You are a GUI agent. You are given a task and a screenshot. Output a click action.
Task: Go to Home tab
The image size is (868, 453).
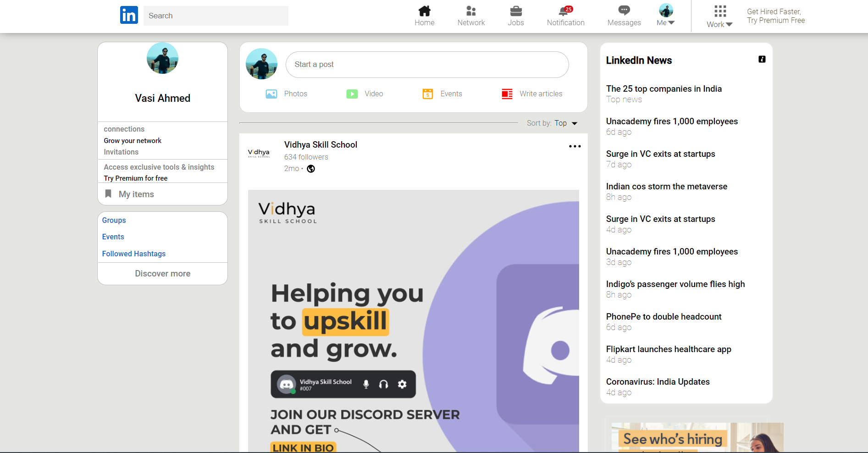click(424, 15)
